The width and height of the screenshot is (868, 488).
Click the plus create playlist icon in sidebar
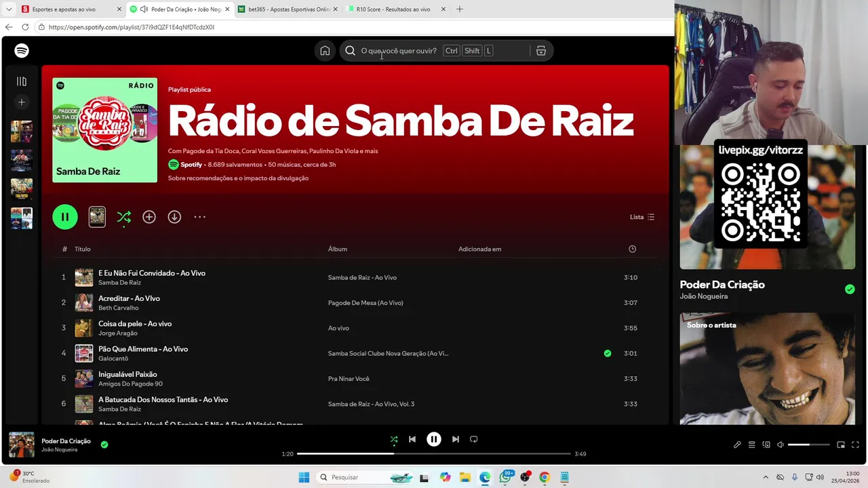click(22, 102)
